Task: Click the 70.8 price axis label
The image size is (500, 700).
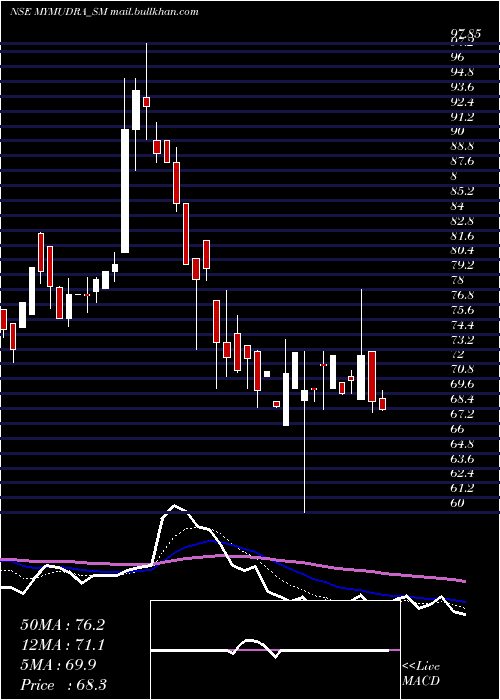Action: [x=462, y=369]
